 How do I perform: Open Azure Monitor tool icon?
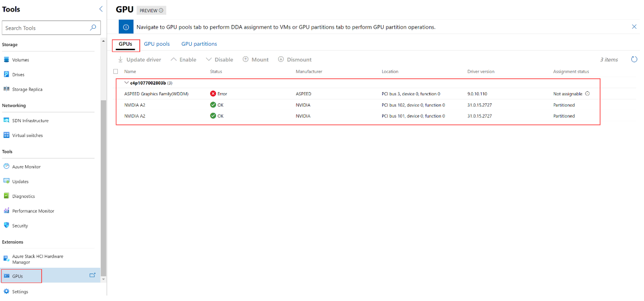6,166
